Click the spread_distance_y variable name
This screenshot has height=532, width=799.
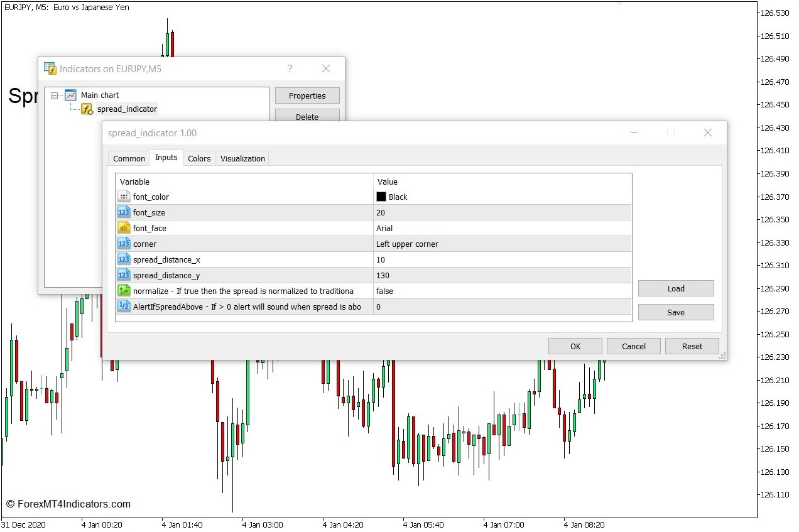coord(166,275)
